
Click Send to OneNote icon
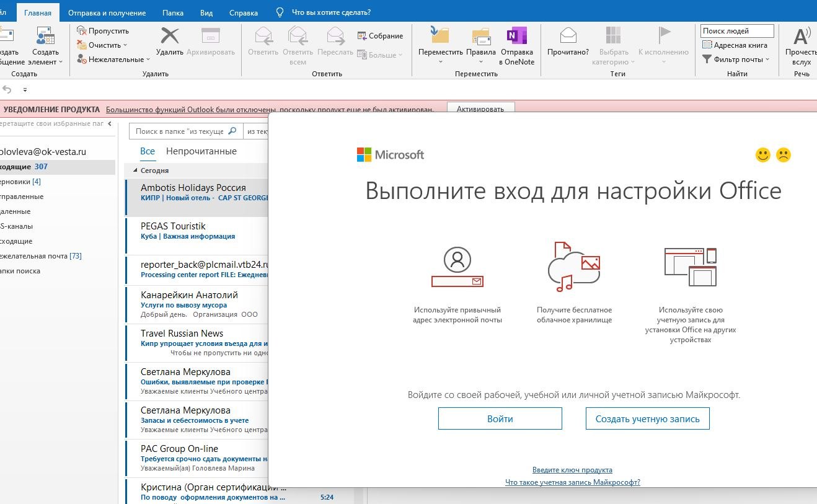coord(516,36)
